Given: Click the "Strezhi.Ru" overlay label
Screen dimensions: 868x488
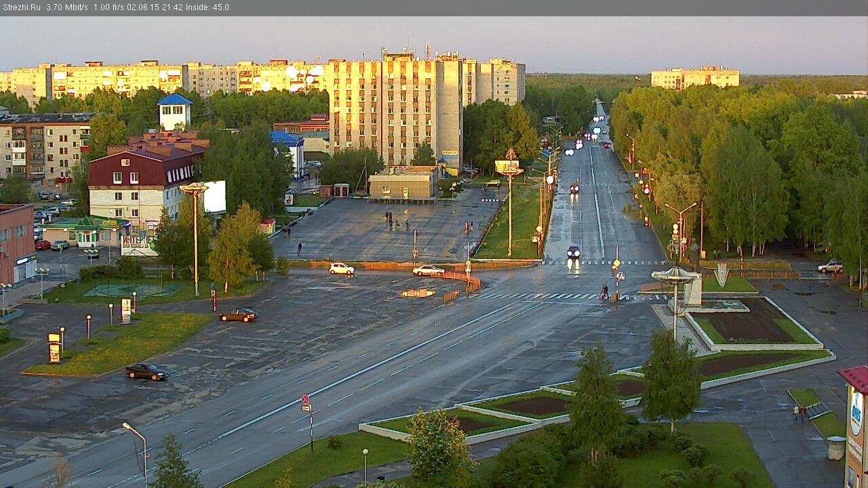Looking at the screenshot, I should [x=21, y=7].
